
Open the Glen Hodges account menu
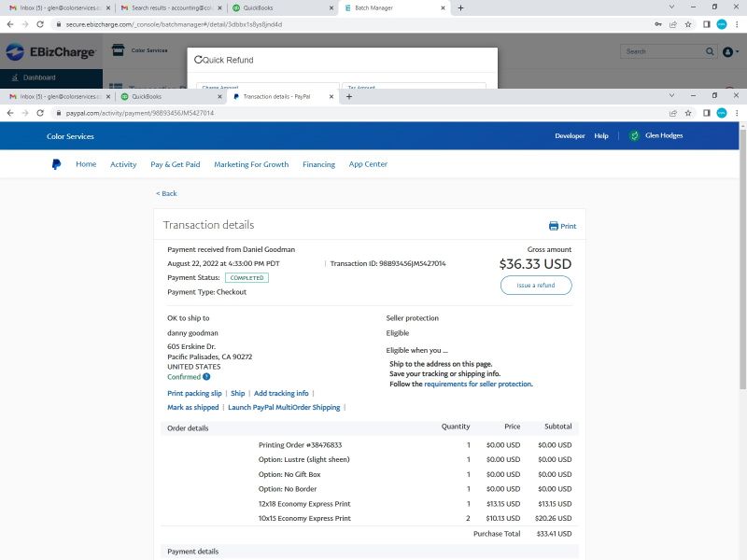(663, 135)
